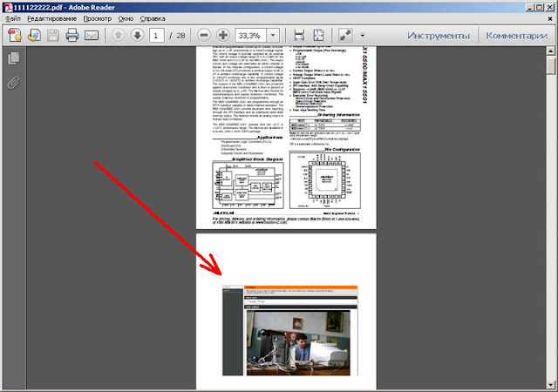
Task: Click the Applications heading on page
Action: coord(269,138)
